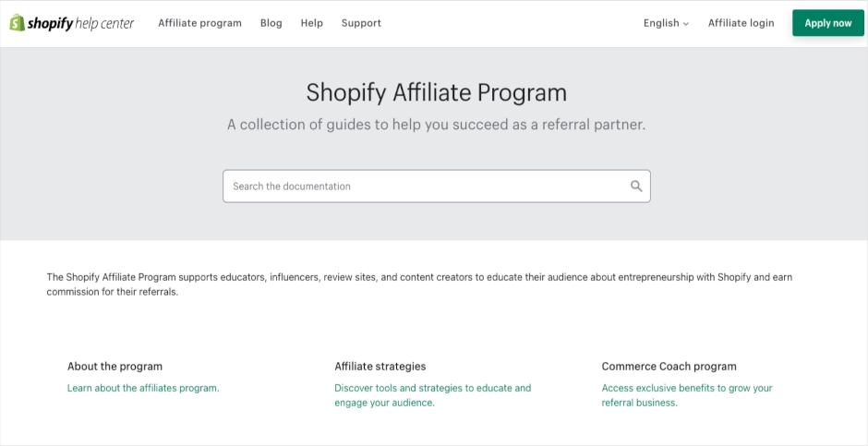Click the referral partner subtitle text
The height and width of the screenshot is (446, 868).
[x=436, y=125]
